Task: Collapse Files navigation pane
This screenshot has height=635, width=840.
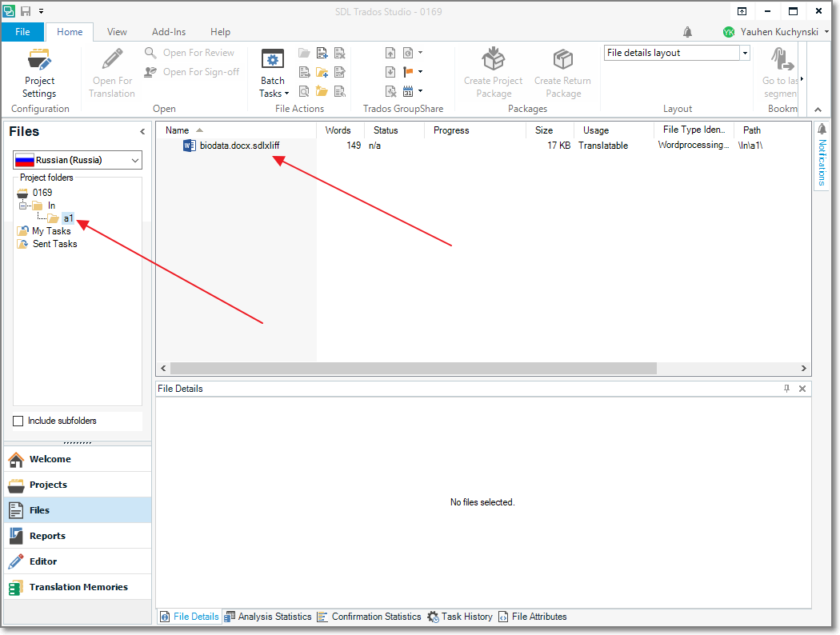Action: pyautogui.click(x=142, y=132)
